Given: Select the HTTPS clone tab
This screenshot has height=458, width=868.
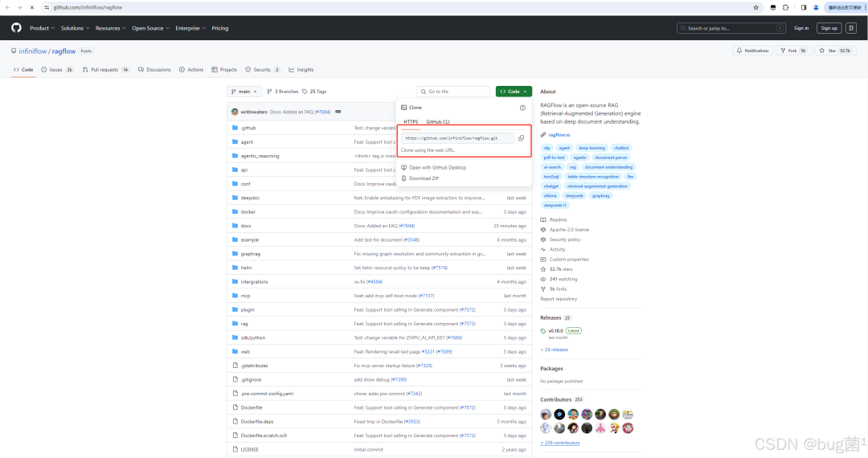Looking at the screenshot, I should [411, 121].
